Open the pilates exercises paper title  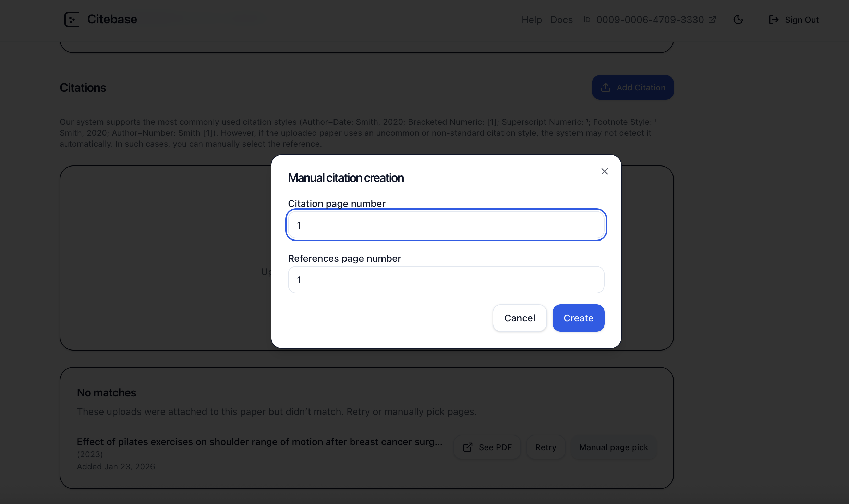259,442
